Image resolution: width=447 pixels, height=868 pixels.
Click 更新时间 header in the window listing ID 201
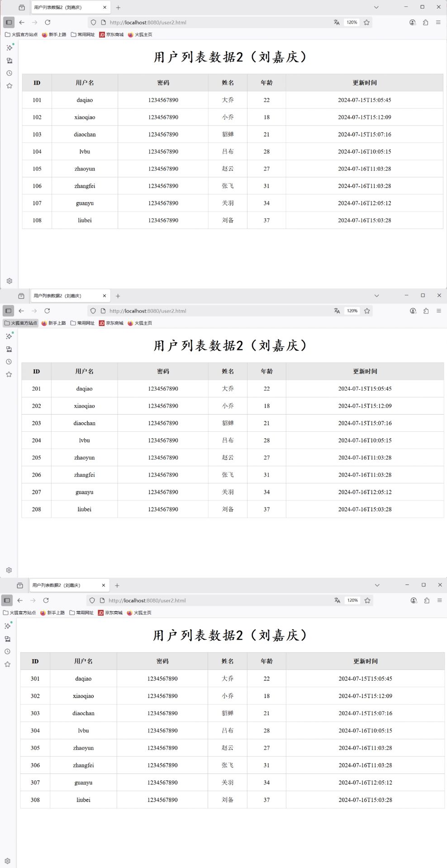(365, 371)
